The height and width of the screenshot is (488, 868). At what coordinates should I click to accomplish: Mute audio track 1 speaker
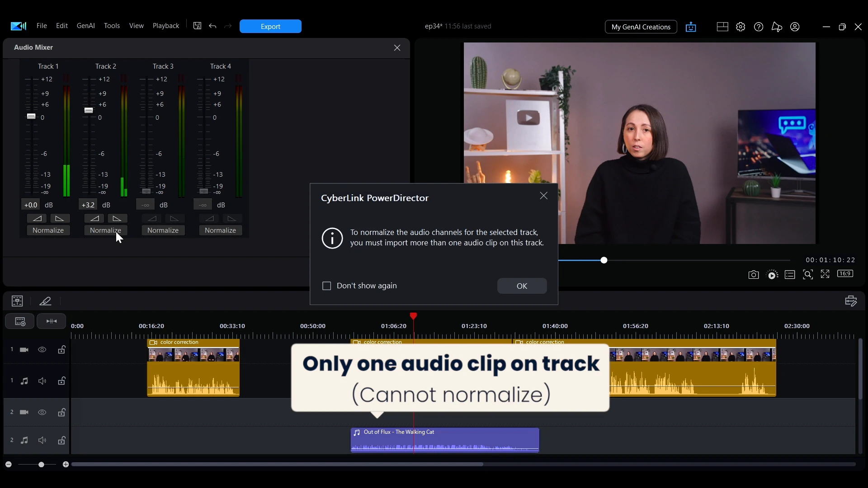(x=42, y=381)
